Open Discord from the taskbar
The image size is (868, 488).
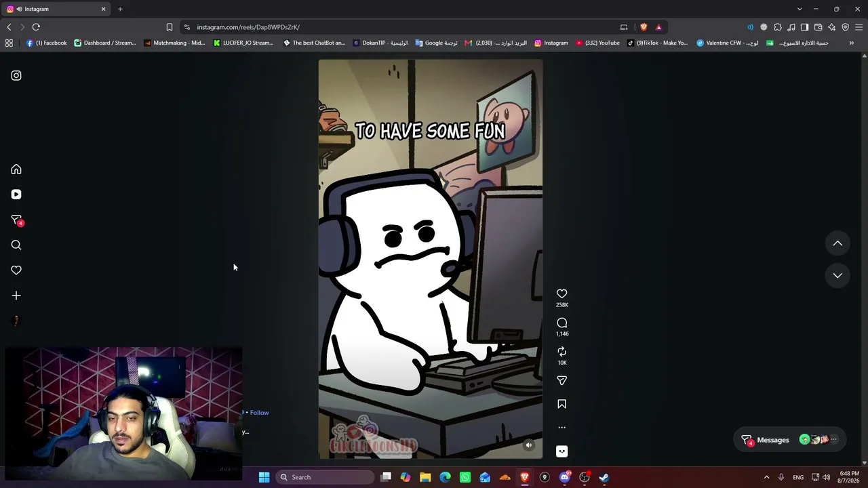point(565,477)
